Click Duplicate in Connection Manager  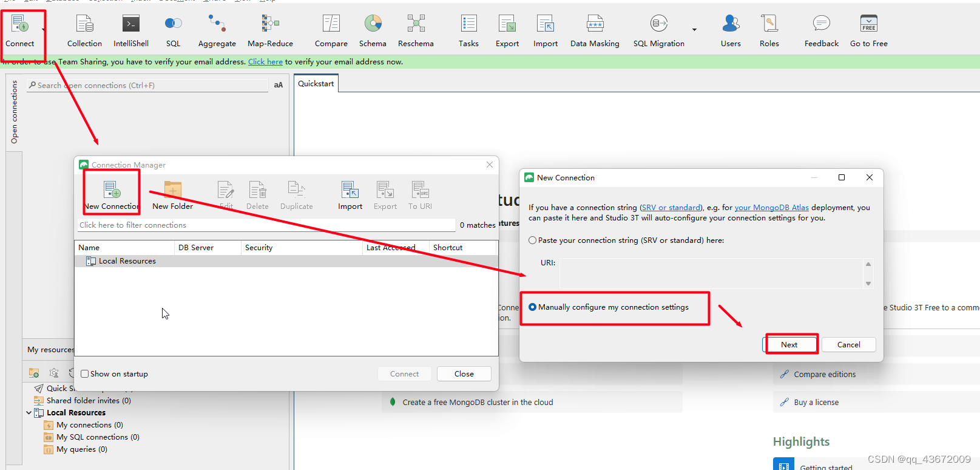click(x=297, y=196)
